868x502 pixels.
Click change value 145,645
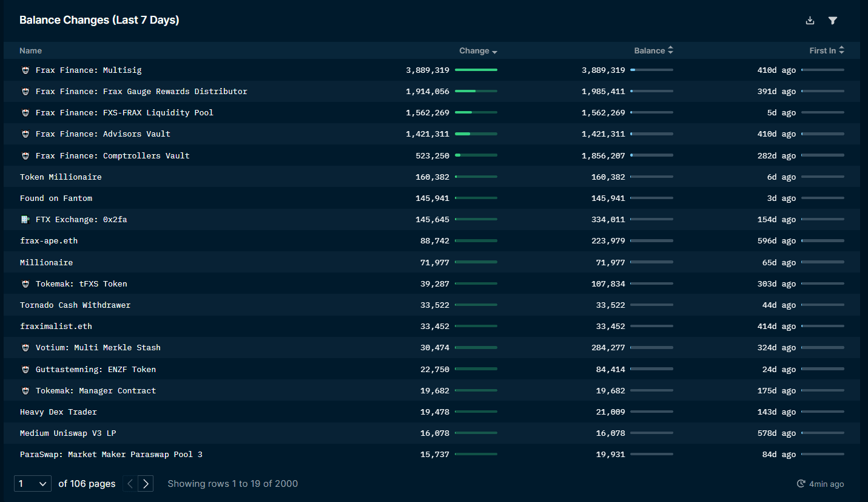click(432, 220)
